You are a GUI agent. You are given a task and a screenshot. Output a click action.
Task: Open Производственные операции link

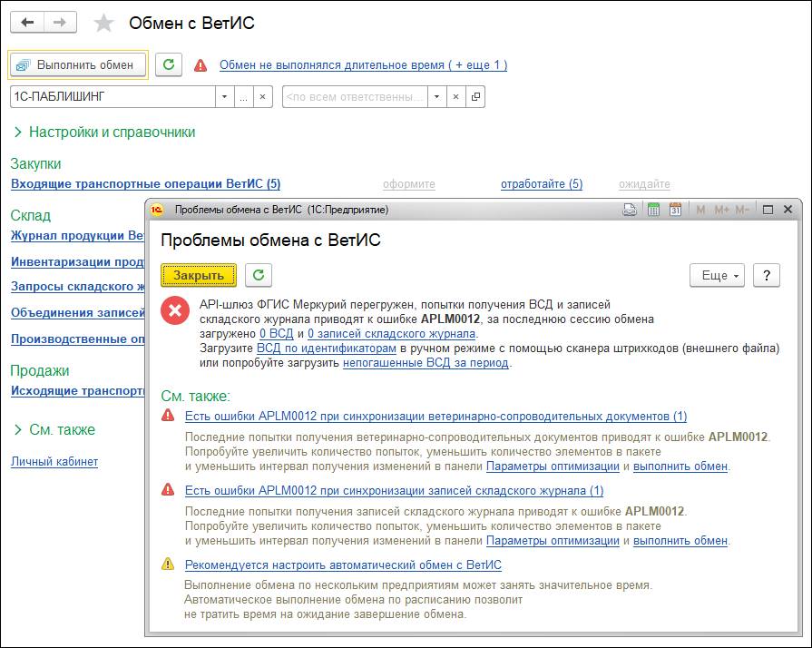(x=78, y=339)
